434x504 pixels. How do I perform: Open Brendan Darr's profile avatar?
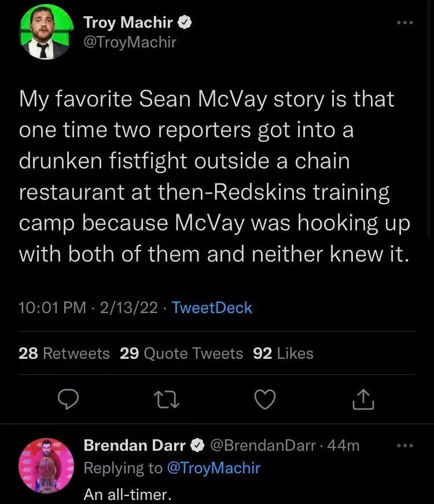click(x=46, y=466)
